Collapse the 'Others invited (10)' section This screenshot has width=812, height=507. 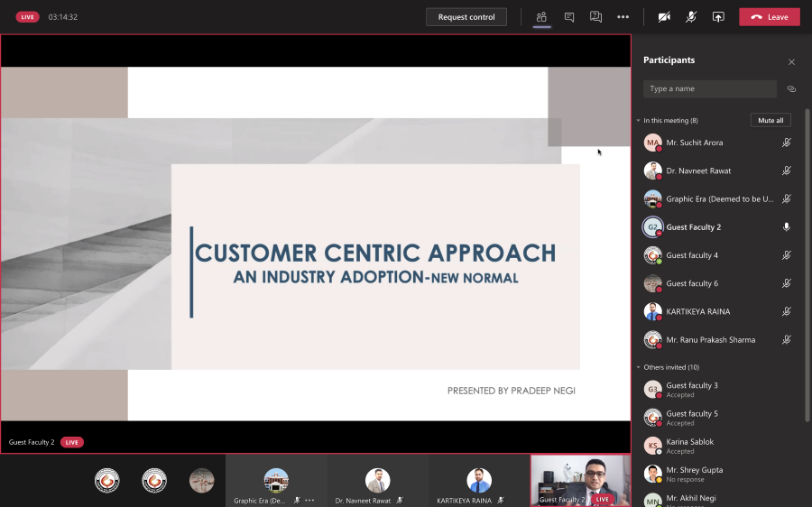638,367
